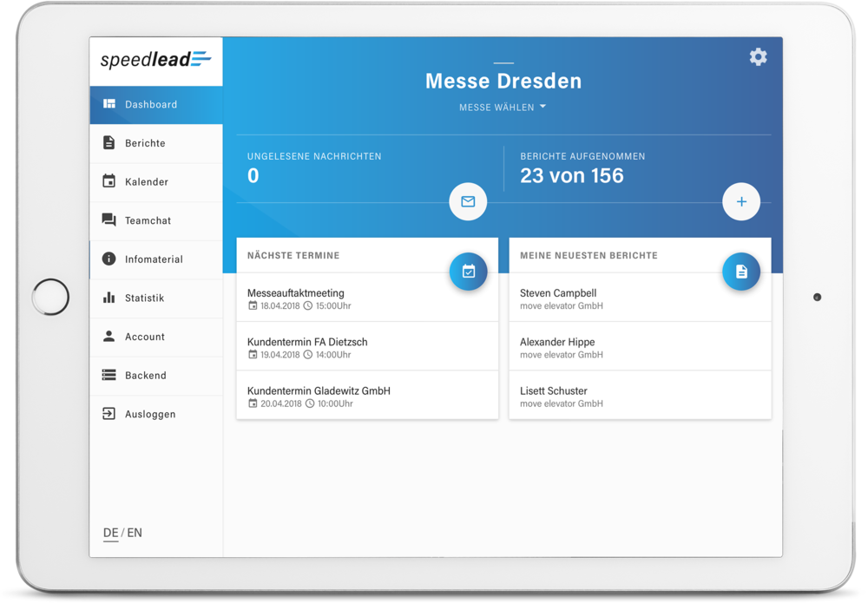Click the calendar icon beside 20.04.2018
This screenshot has width=868, height=603.
[x=253, y=403]
